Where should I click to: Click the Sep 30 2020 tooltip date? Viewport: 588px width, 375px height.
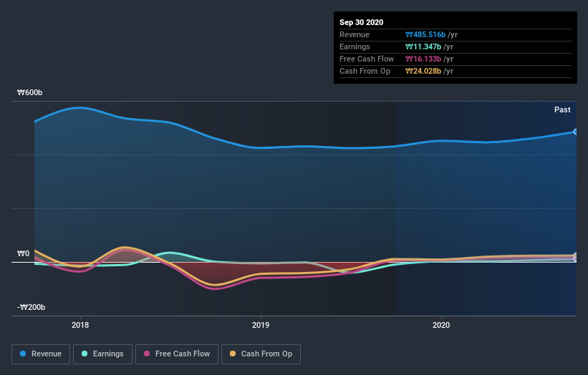click(x=361, y=22)
